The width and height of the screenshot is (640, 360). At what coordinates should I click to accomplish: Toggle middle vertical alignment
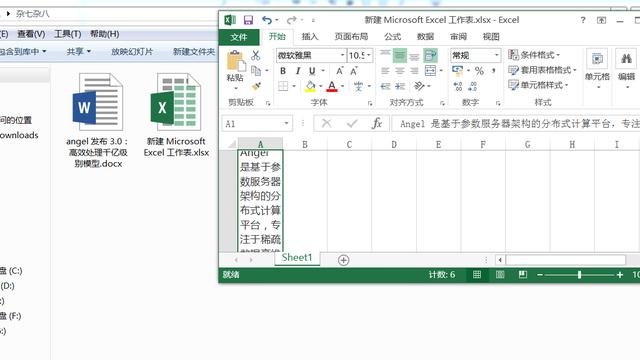(x=400, y=55)
